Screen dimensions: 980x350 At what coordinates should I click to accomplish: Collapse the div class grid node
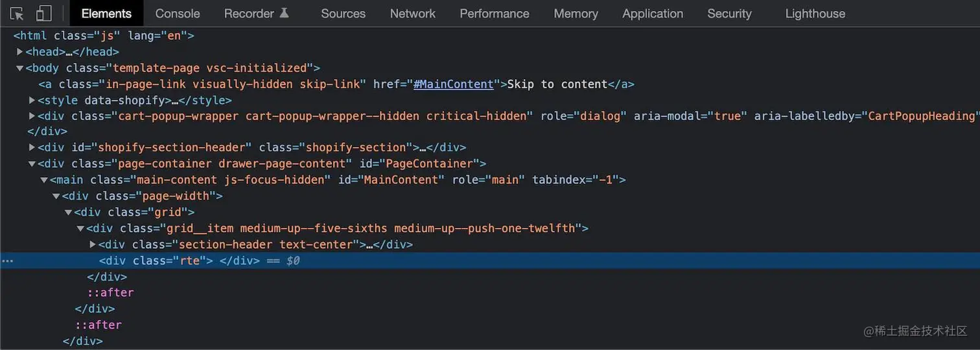coord(69,212)
